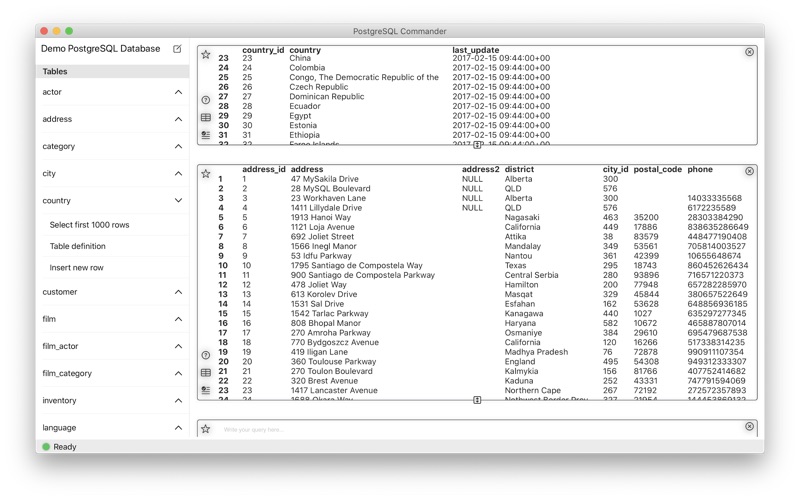The height and width of the screenshot is (500, 800).
Task: Favorite the address query with its star icon
Action: (x=206, y=173)
